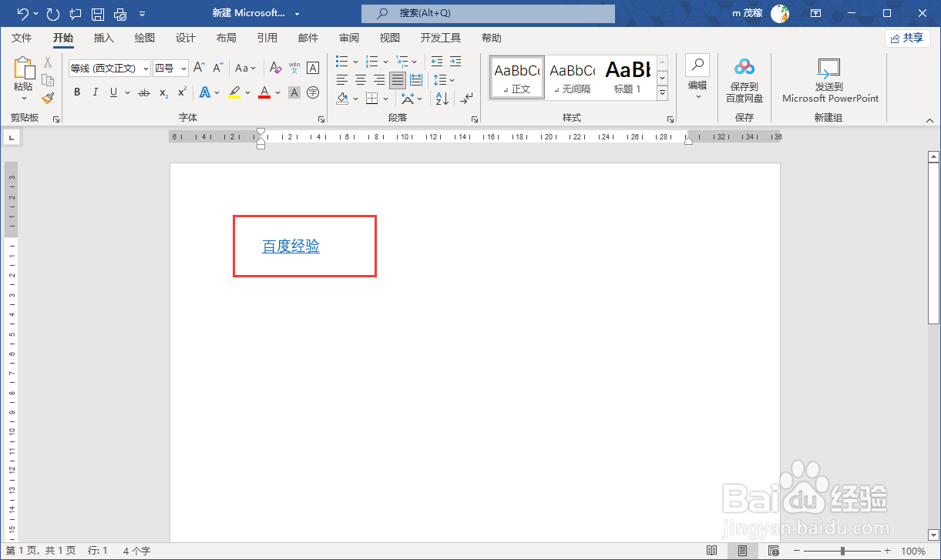Open the font name dropdown

tap(146, 69)
